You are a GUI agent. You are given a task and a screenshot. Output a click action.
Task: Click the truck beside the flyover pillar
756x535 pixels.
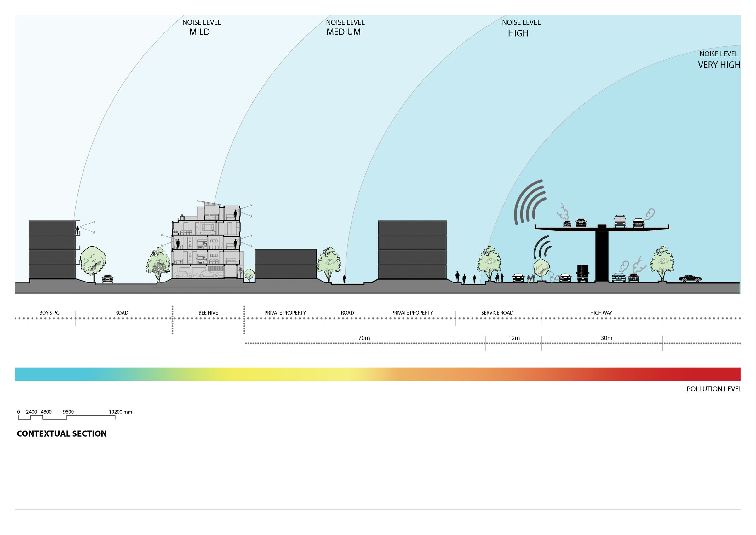583,273
